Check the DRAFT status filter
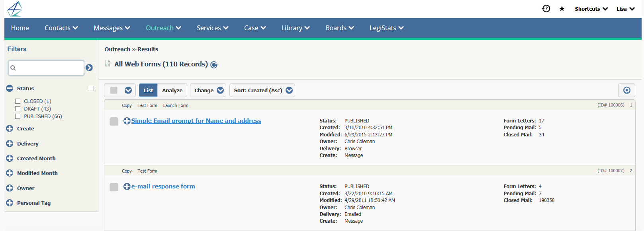This screenshot has height=231, width=644. [18, 109]
